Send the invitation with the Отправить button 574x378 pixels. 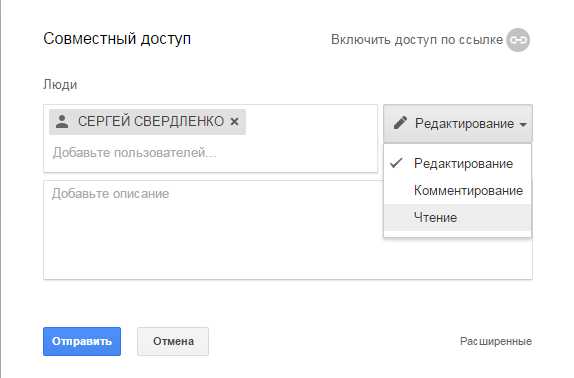coord(82,341)
